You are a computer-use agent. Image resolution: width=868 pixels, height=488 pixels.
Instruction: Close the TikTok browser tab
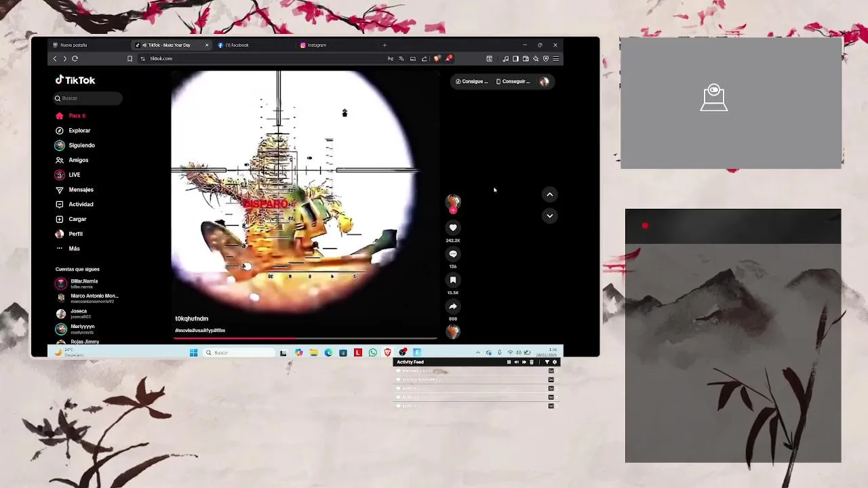click(x=207, y=45)
